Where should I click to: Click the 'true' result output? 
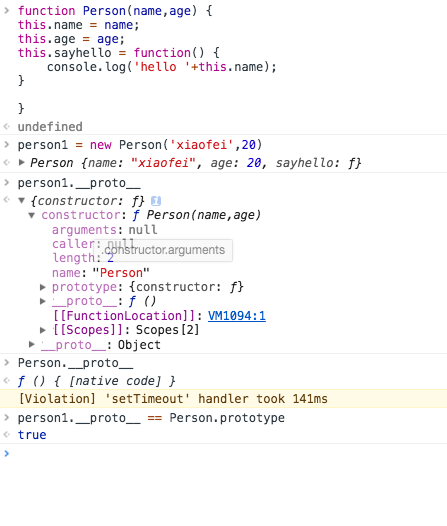click(32, 435)
